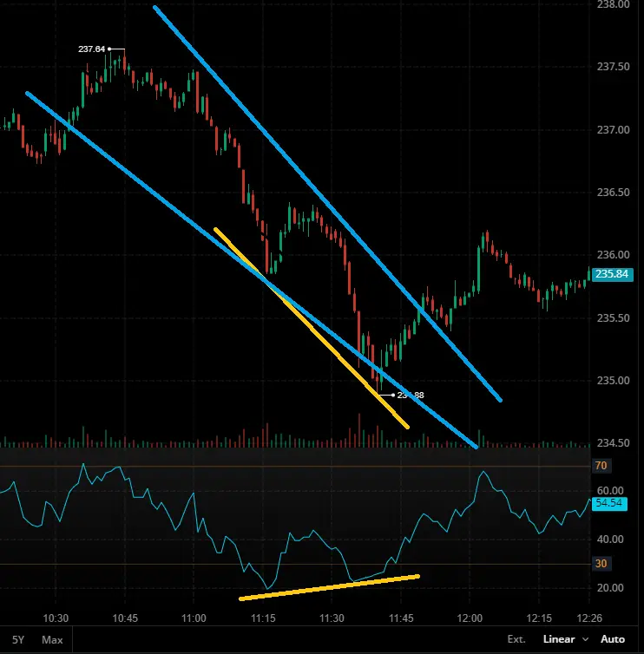The height and width of the screenshot is (654, 644).
Task: Click the 11:00 time axis label
Action: (x=194, y=618)
